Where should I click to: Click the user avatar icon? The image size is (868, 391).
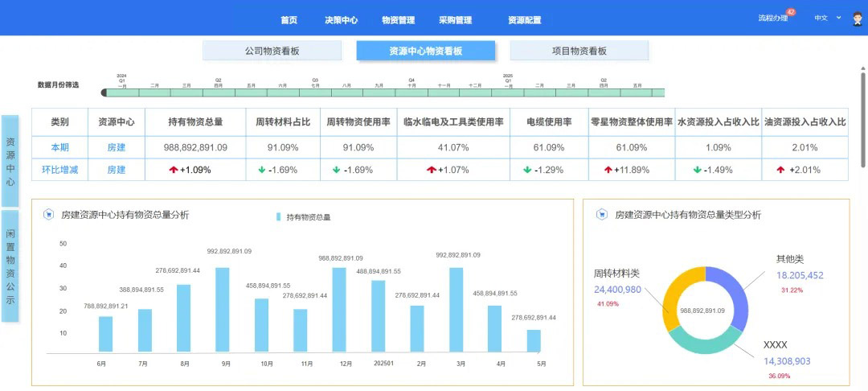point(858,19)
